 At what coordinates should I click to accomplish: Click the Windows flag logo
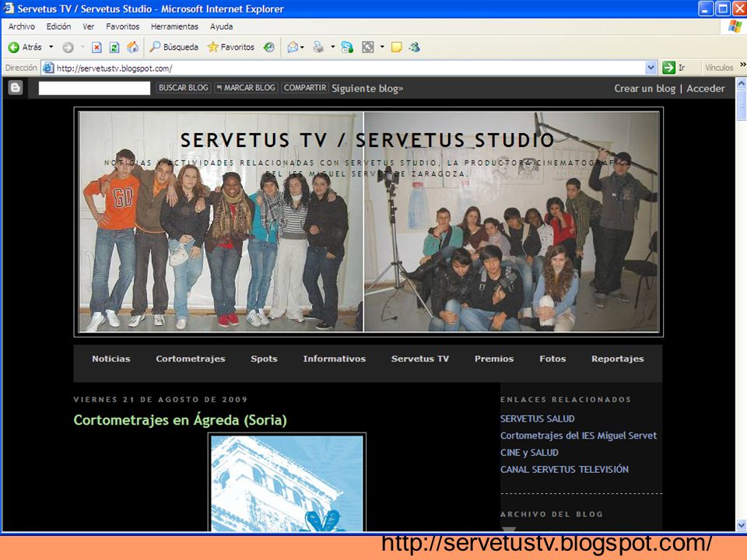(x=734, y=26)
